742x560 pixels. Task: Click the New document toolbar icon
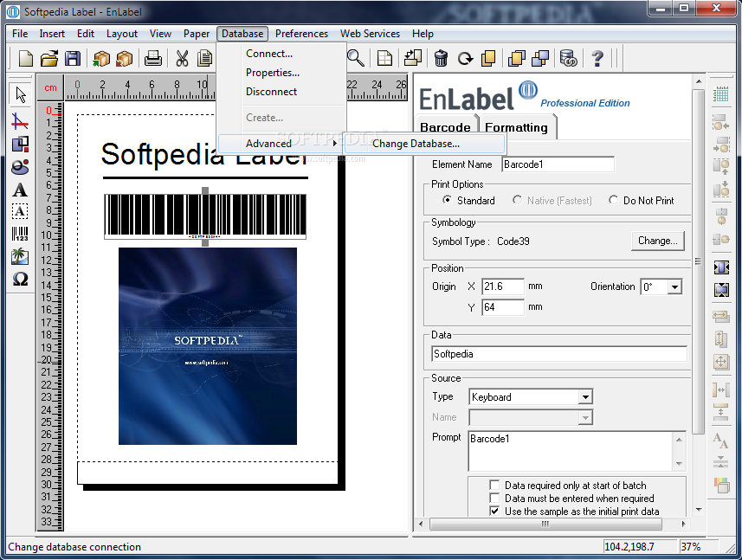pos(26,58)
